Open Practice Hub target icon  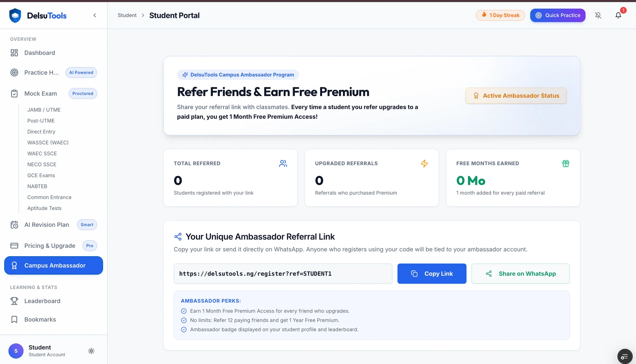(14, 72)
